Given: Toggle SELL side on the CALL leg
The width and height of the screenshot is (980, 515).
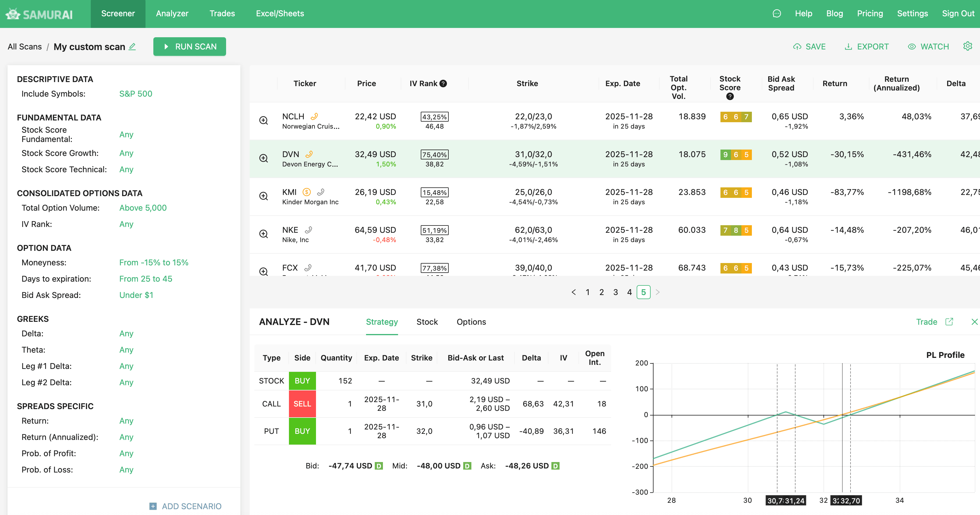Looking at the screenshot, I should click(x=302, y=404).
